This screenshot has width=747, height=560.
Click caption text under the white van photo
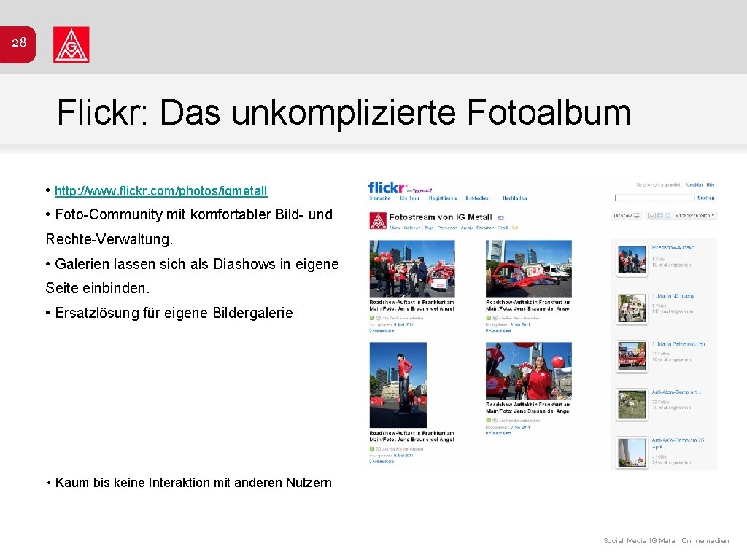click(x=528, y=306)
